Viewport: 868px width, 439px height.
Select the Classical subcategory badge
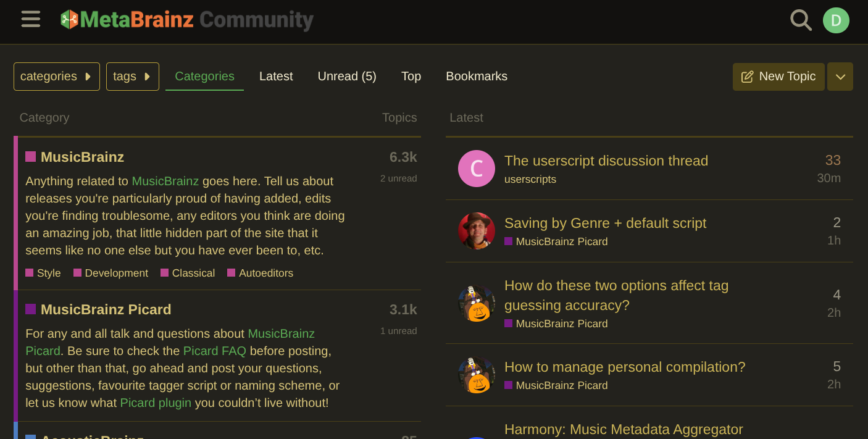[188, 273]
